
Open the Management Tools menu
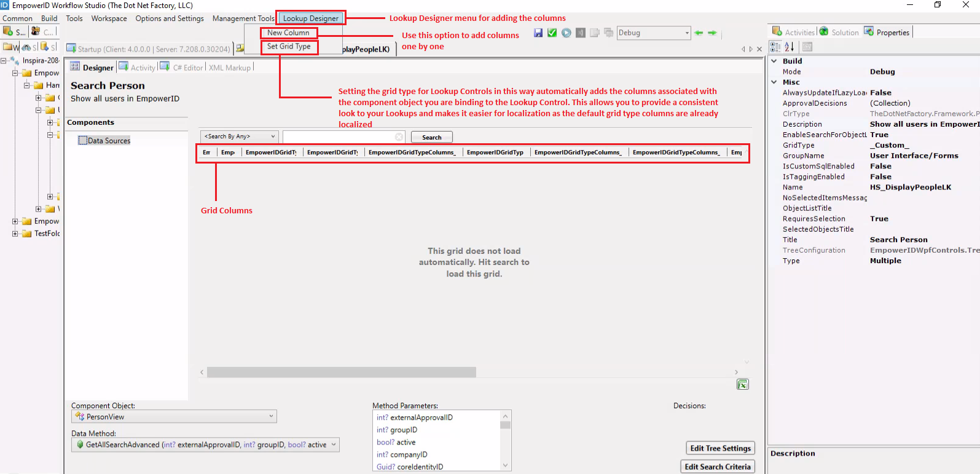(x=243, y=18)
